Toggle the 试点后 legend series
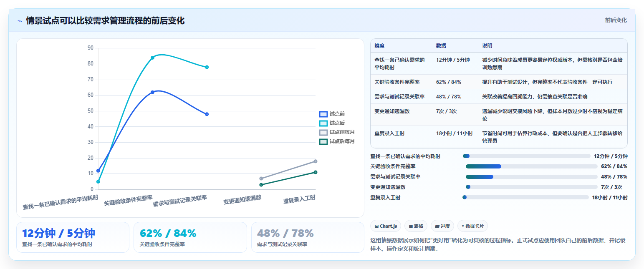The height and width of the screenshot is (269, 644). coord(332,123)
